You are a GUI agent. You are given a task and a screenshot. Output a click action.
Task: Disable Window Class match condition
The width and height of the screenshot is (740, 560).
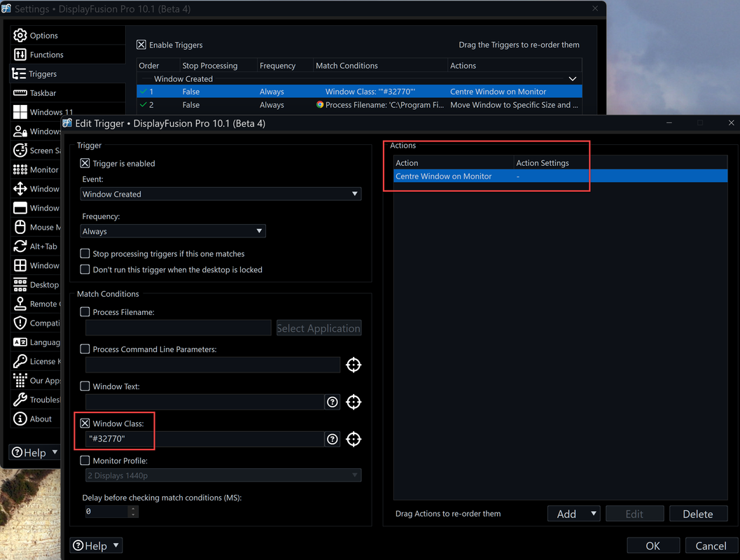pyautogui.click(x=85, y=423)
